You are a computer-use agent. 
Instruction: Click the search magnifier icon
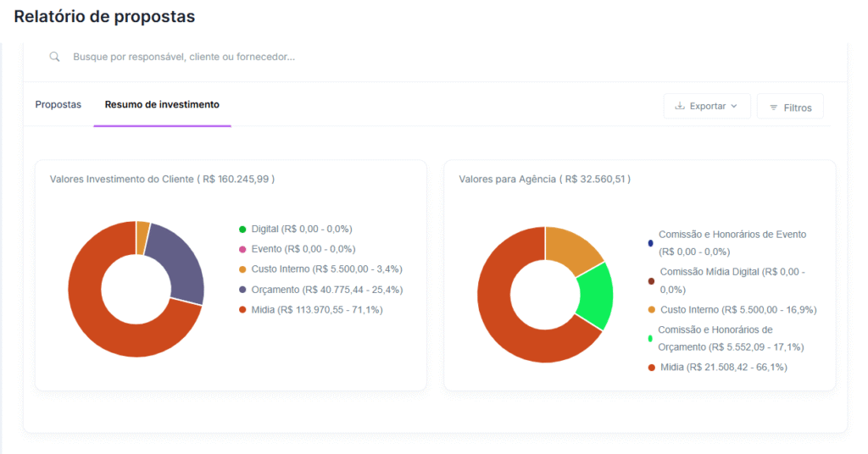click(x=54, y=57)
